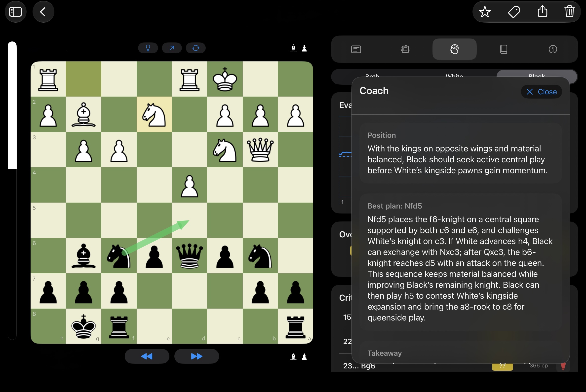The width and height of the screenshot is (586, 392).
Task: Share the game via share icon
Action: [x=542, y=11]
